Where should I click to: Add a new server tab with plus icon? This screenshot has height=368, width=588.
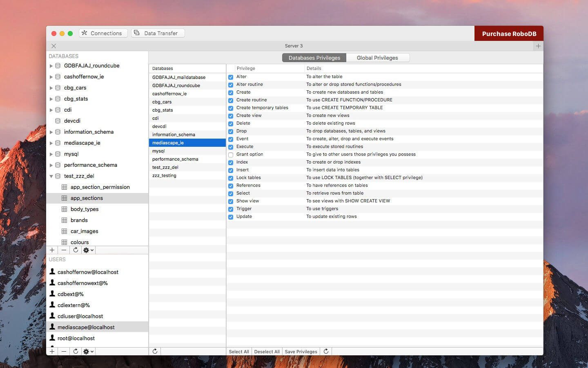pyautogui.click(x=538, y=46)
